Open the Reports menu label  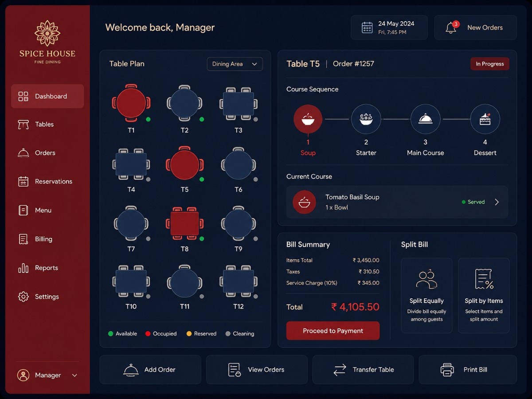pyautogui.click(x=47, y=268)
